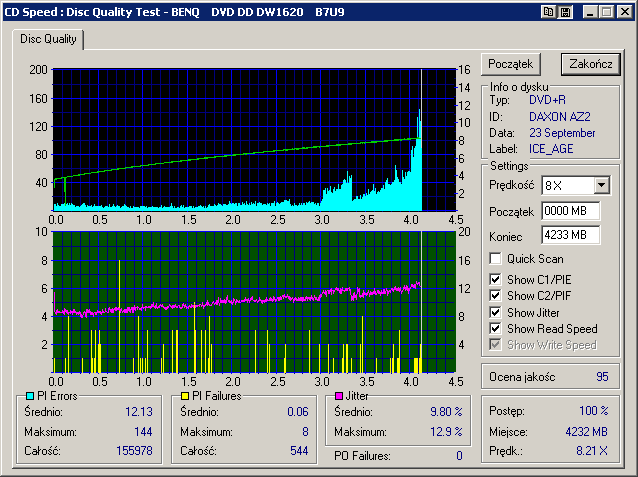
Task: Click the label value ICE_AGE
Action: pos(551,149)
